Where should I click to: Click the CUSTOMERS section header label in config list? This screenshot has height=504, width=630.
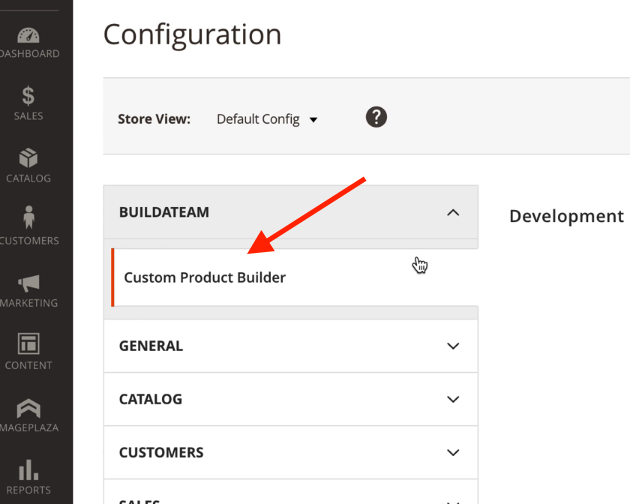point(161,453)
